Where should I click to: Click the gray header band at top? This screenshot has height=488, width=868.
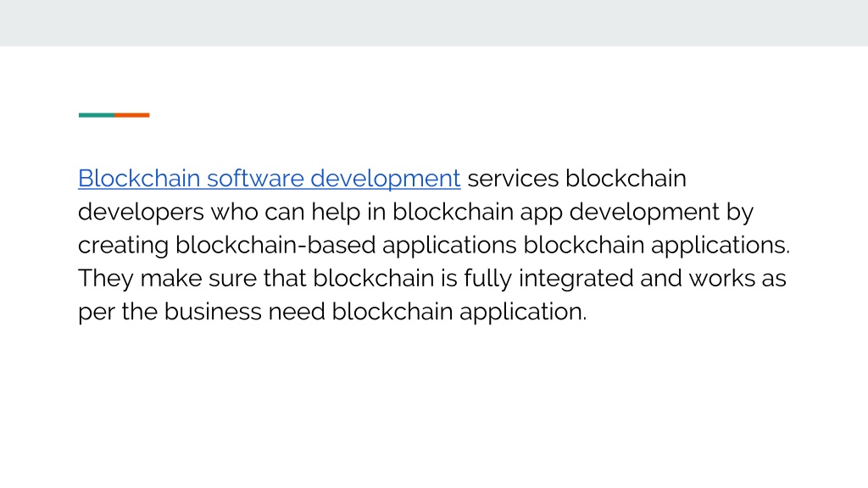(x=434, y=23)
